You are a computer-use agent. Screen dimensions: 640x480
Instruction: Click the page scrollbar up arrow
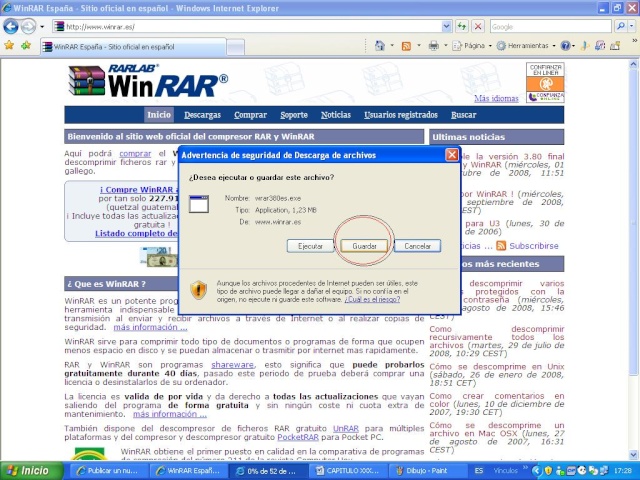(633, 64)
